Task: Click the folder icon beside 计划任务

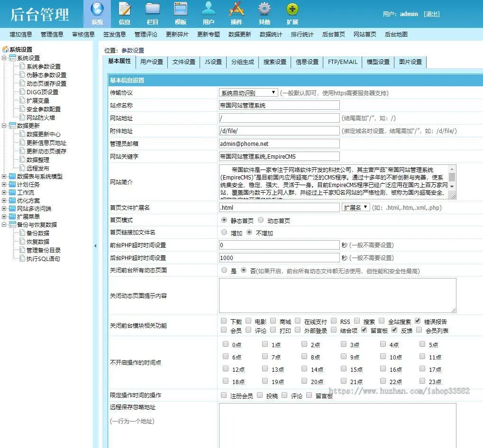Action: pos(12,184)
